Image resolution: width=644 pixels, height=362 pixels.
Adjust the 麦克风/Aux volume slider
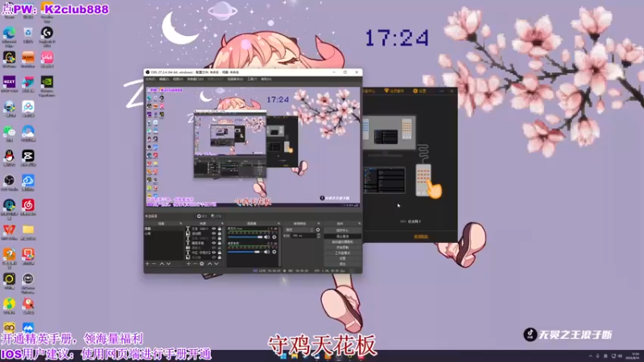coord(246,237)
